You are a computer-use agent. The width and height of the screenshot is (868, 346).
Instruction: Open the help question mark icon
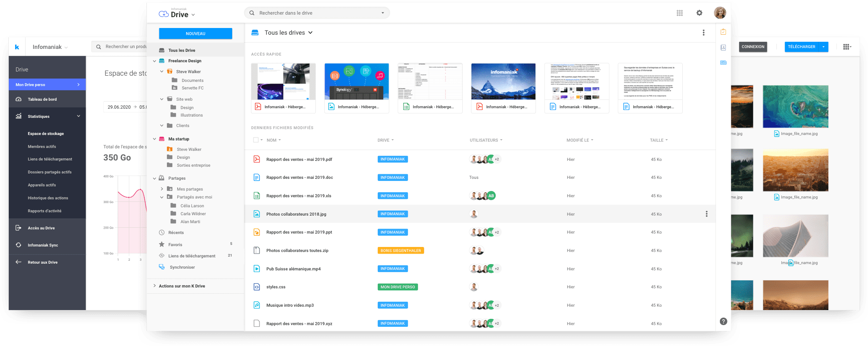pos(723,321)
